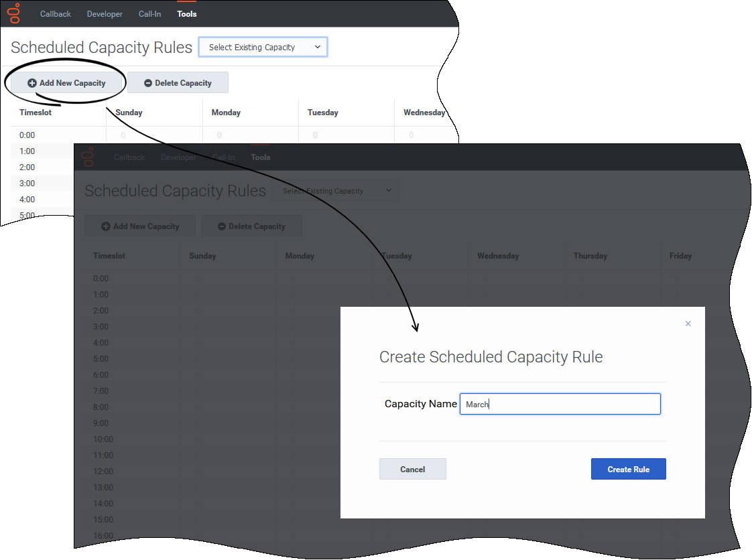752x560 pixels.
Task: Switch to the Developer tab
Action: [x=105, y=14]
